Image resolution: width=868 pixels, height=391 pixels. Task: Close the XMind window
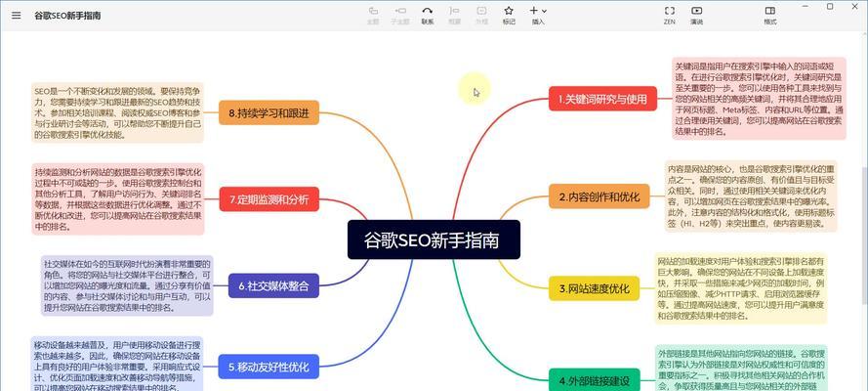point(853,6)
